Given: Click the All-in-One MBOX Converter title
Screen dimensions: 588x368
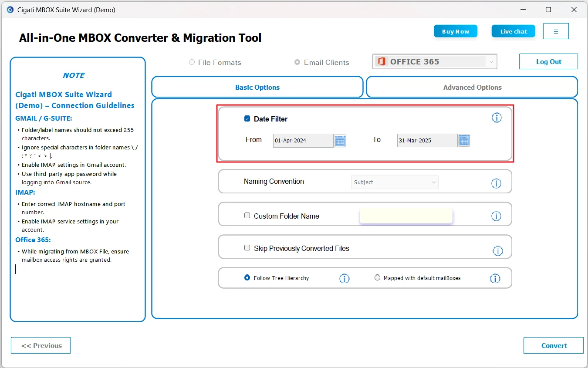Looking at the screenshot, I should pyautogui.click(x=140, y=38).
